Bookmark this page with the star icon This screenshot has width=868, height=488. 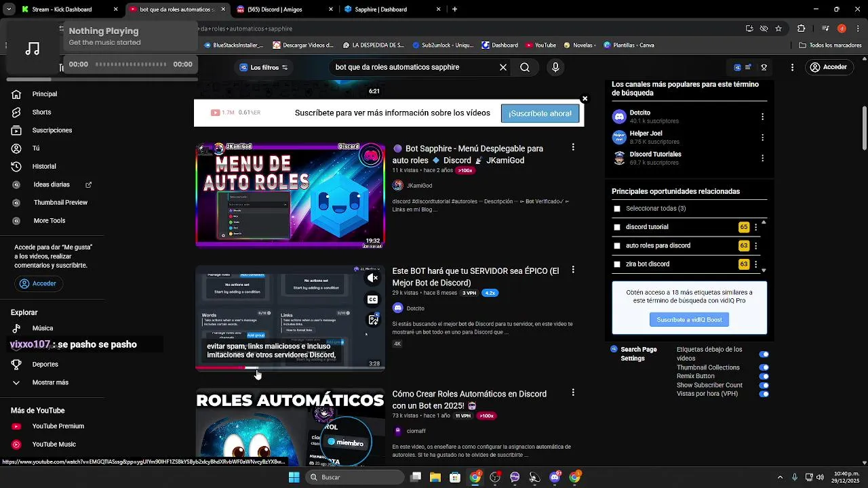tap(778, 28)
